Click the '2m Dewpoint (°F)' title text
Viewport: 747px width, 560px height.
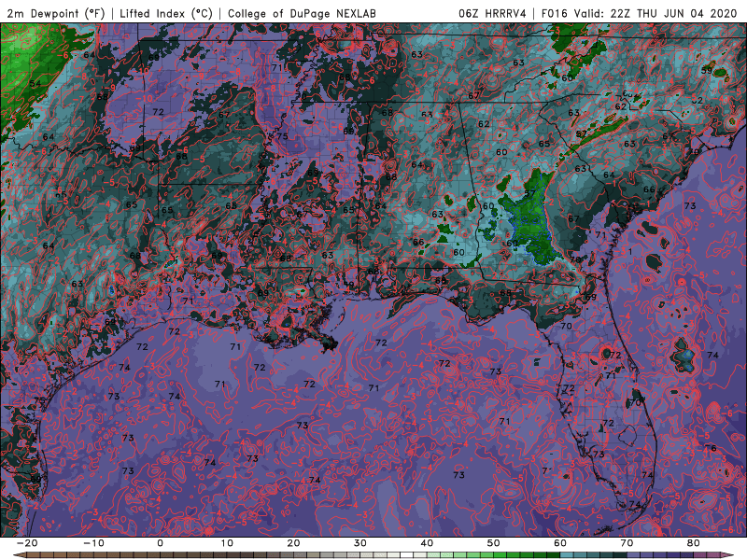pos(55,13)
